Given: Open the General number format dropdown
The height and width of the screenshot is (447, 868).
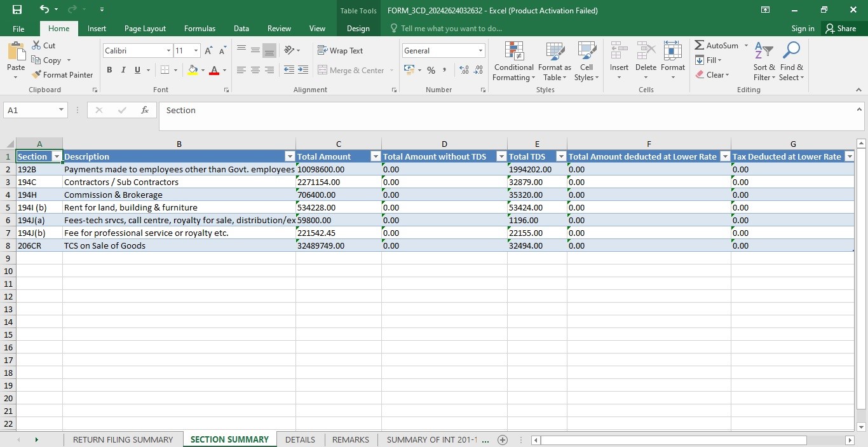Looking at the screenshot, I should [444, 51].
